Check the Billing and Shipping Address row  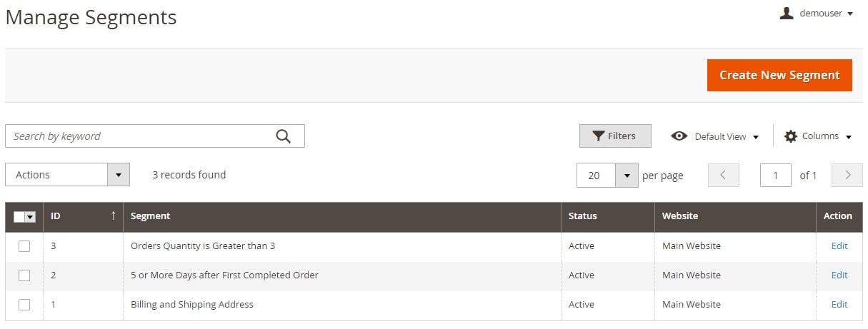24,304
